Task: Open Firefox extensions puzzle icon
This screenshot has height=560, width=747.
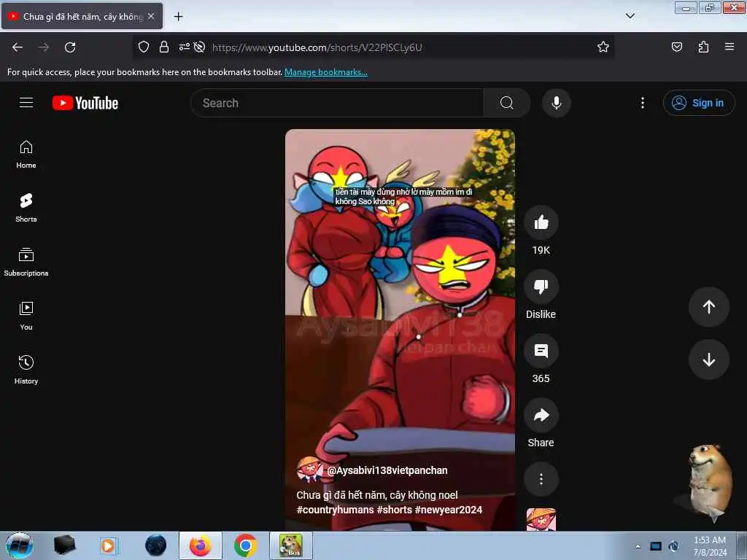Action: coord(704,47)
